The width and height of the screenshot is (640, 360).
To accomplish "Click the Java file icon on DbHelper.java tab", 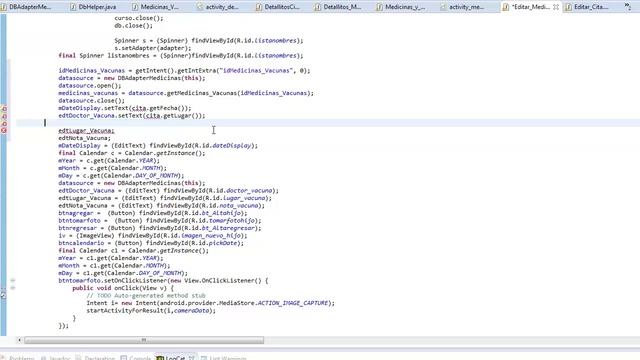I will (x=73, y=7).
